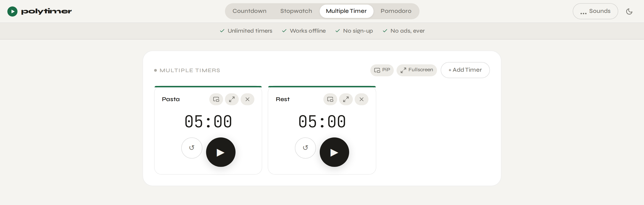The width and height of the screenshot is (644, 205).
Task: Click the Rest timer progress bar
Action: click(x=322, y=87)
